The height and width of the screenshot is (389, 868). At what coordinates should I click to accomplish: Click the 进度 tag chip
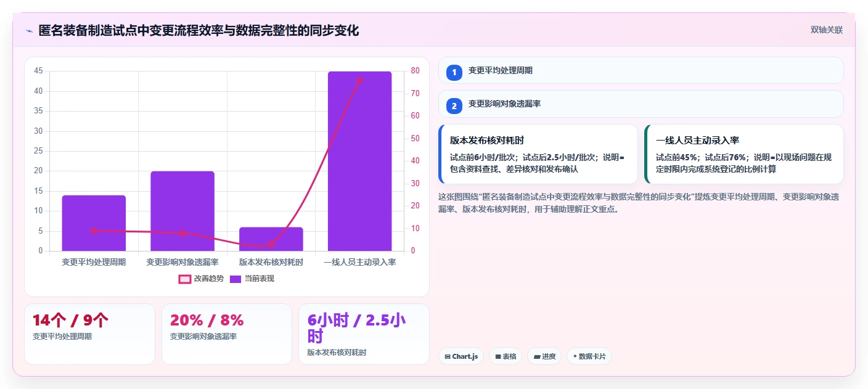pyautogui.click(x=544, y=356)
